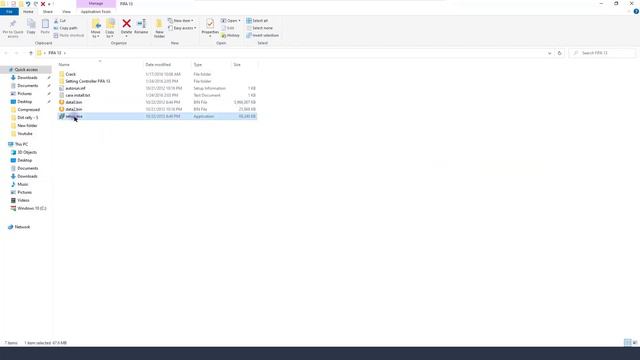The image size is (640, 360).
Task: Select the autorun.inf file
Action: coord(76,88)
